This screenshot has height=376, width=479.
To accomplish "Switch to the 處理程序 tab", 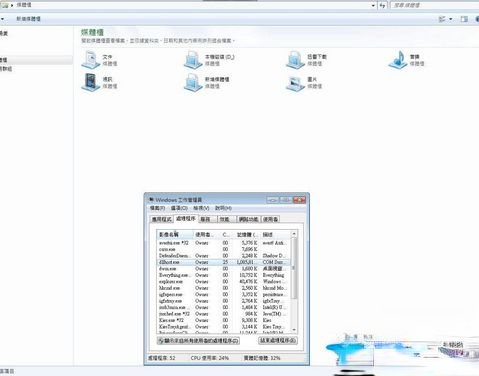I will coord(186,219).
